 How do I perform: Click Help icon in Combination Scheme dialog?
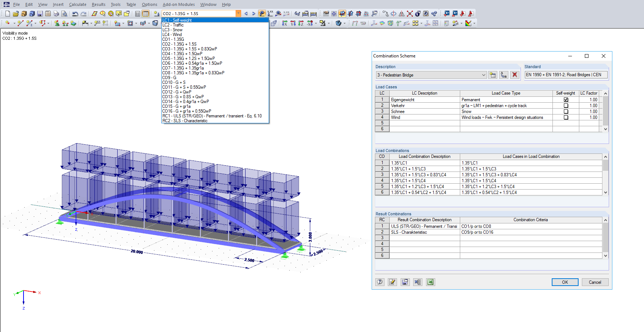pos(380,282)
